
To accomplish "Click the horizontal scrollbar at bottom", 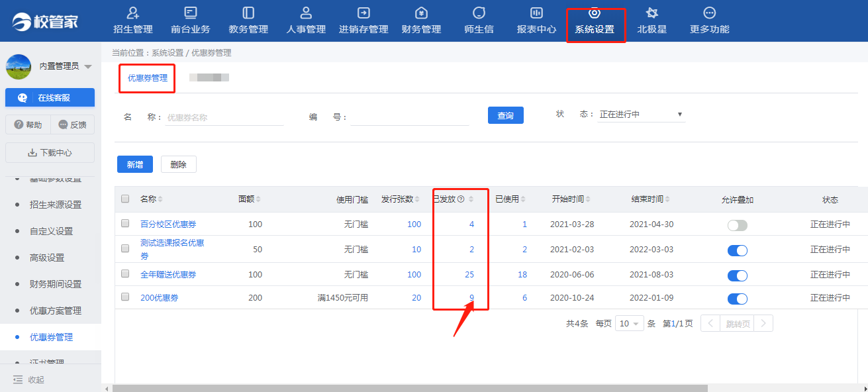I will pyautogui.click(x=410, y=388).
